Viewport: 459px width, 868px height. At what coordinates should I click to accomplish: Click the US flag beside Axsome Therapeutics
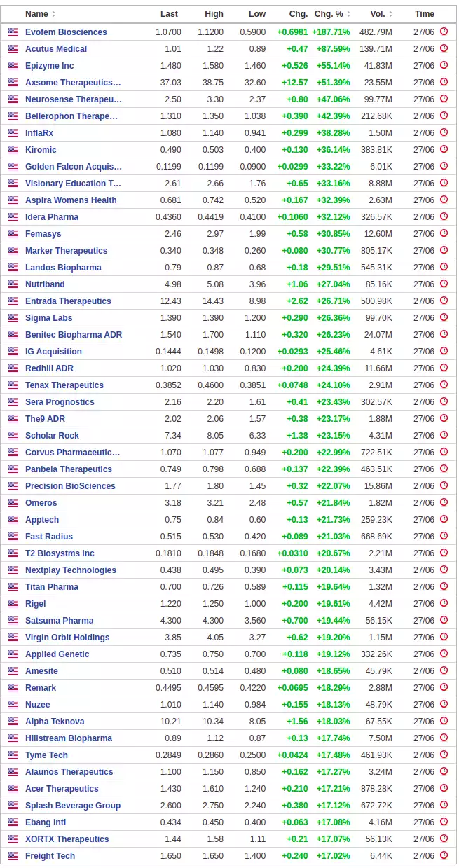tap(13, 83)
